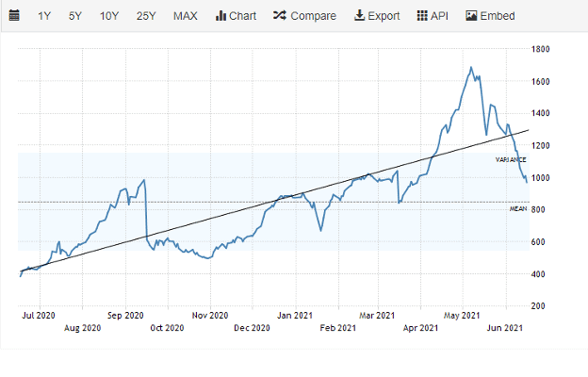The image size is (588, 377).
Task: Click the 200 y-axis value
Action: pos(538,306)
